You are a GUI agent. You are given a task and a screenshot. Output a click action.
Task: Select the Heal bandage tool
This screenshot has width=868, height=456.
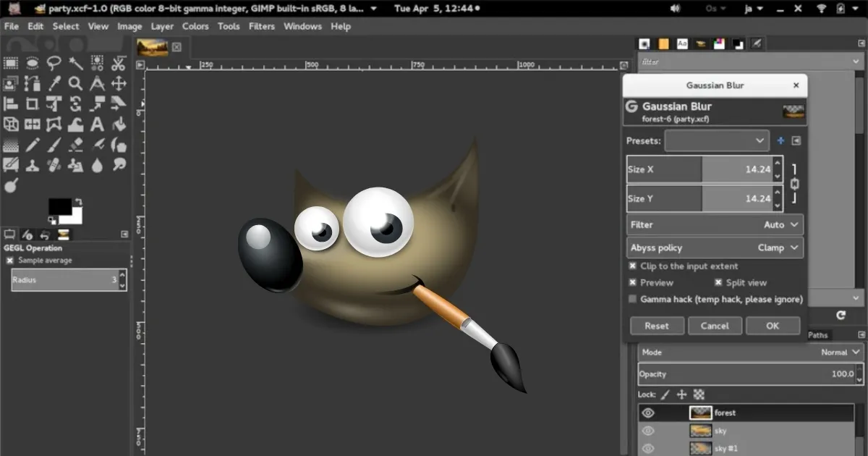[54, 166]
